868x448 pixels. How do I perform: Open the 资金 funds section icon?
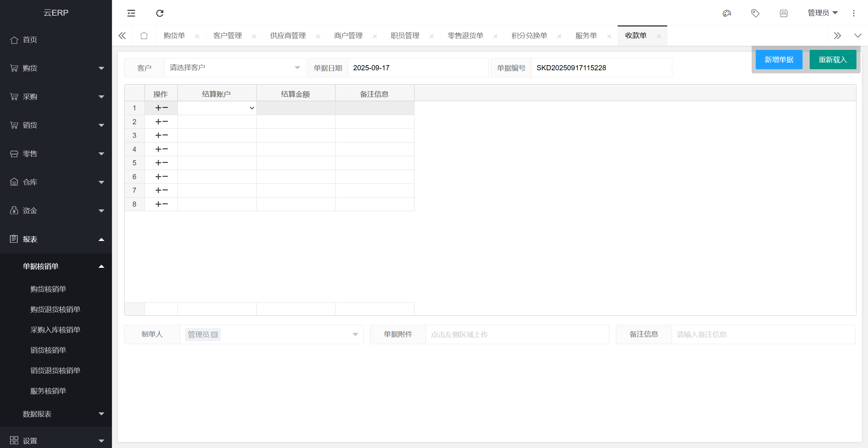(x=14, y=211)
